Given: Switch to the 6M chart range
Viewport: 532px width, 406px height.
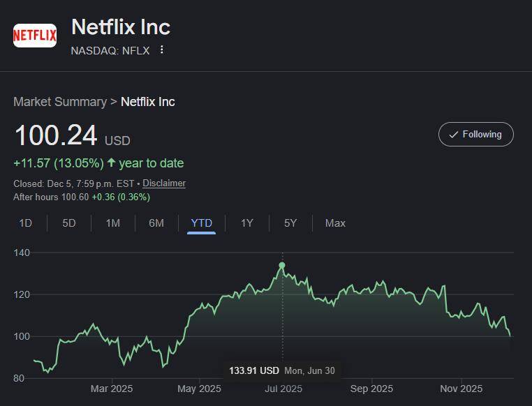Looking at the screenshot, I should 156,223.
